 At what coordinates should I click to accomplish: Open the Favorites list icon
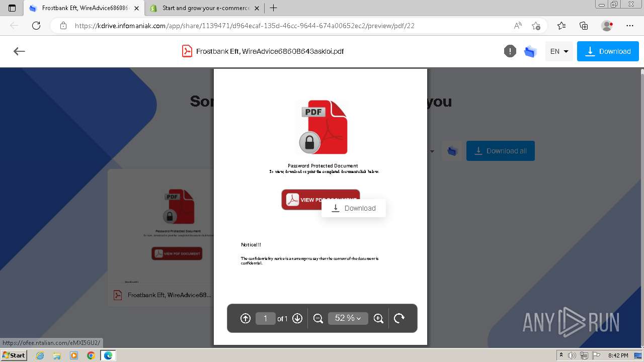tap(561, 26)
